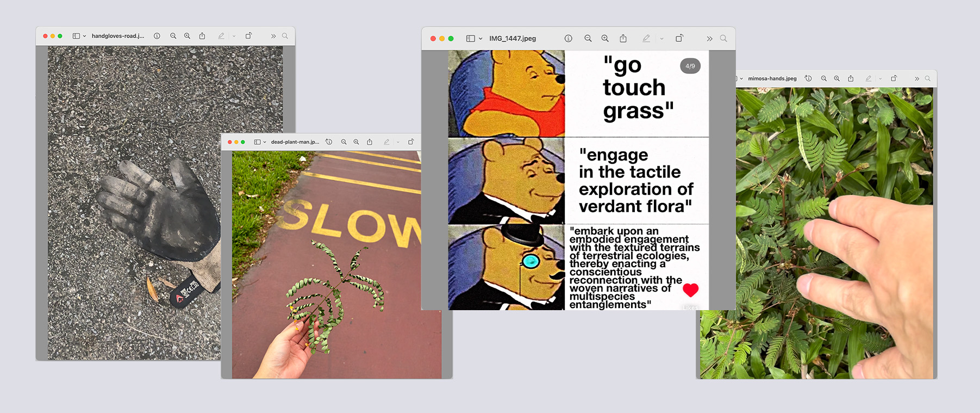This screenshot has height=413, width=980.
Task: Expand Markup options chevron in IMG_1447.jpeg window
Action: pos(661,39)
